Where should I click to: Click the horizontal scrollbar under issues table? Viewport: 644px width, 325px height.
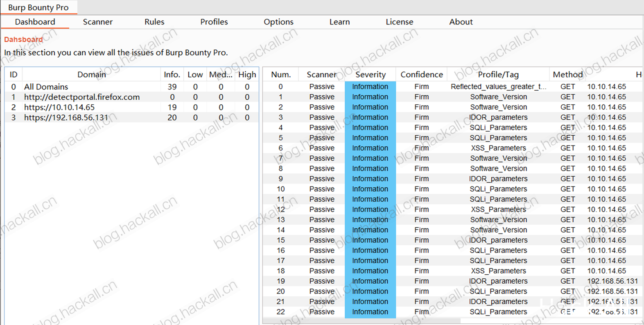[452, 321]
